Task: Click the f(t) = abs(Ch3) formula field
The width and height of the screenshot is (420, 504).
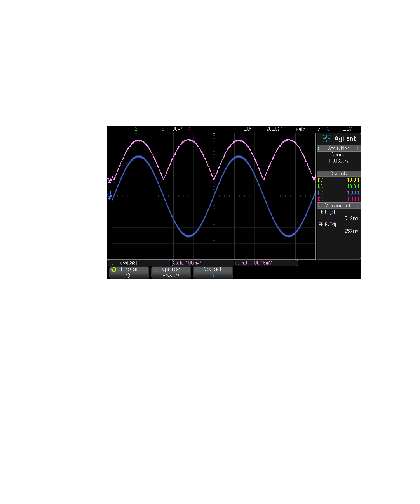Action: pyautogui.click(x=139, y=263)
